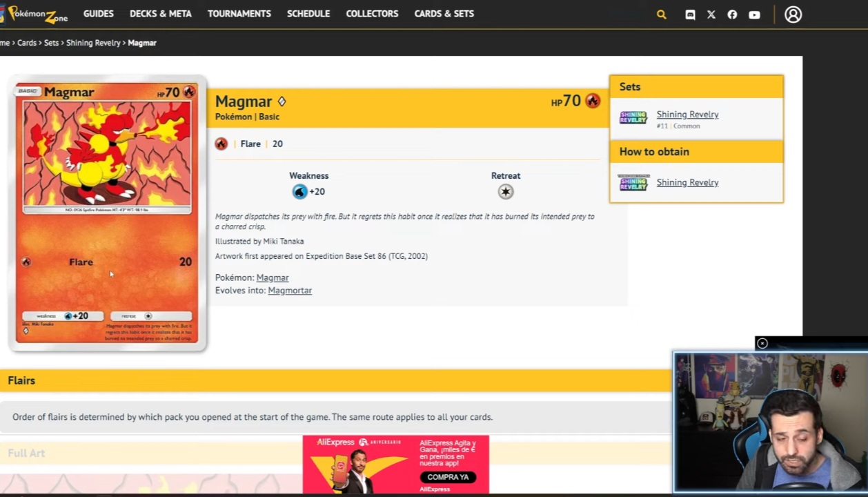Click the streamer webcam overlay
The image size is (868, 497).
(771, 422)
